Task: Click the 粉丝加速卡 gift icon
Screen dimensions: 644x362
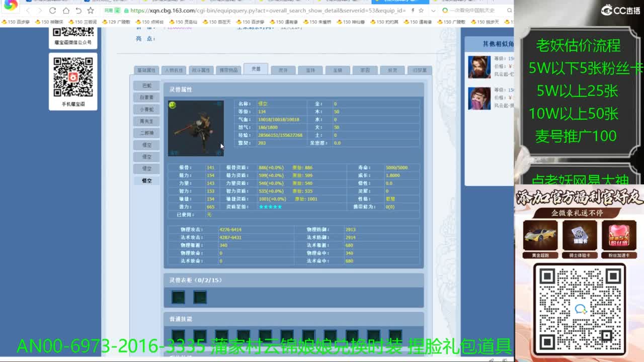Action: pyautogui.click(x=619, y=236)
